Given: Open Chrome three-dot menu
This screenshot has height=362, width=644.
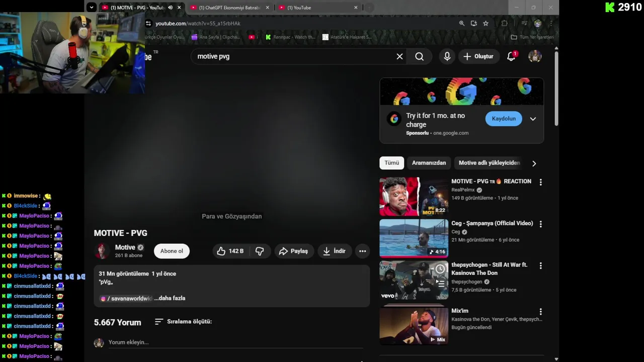Looking at the screenshot, I should click(x=551, y=23).
